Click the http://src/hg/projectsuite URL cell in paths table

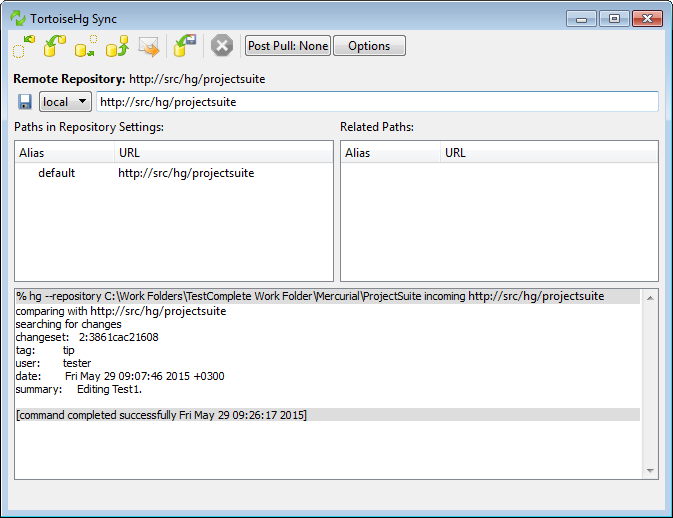coord(186,173)
